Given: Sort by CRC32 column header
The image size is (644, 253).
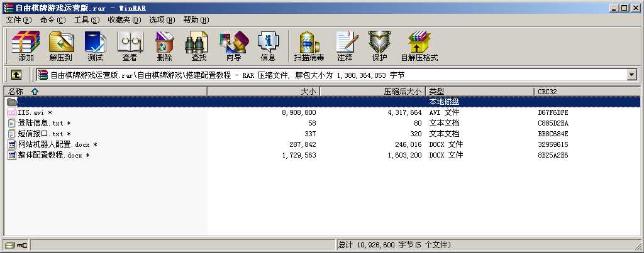Looking at the screenshot, I should click(x=587, y=92).
